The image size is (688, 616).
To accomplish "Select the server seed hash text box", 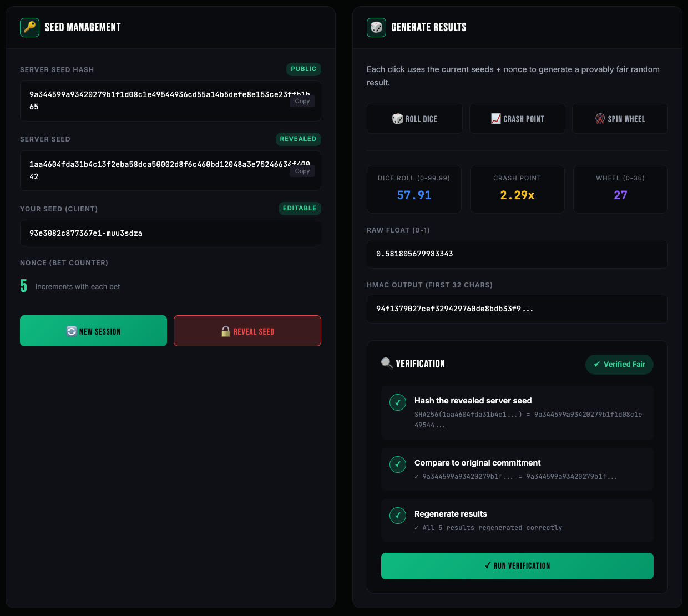I will 170,101.
